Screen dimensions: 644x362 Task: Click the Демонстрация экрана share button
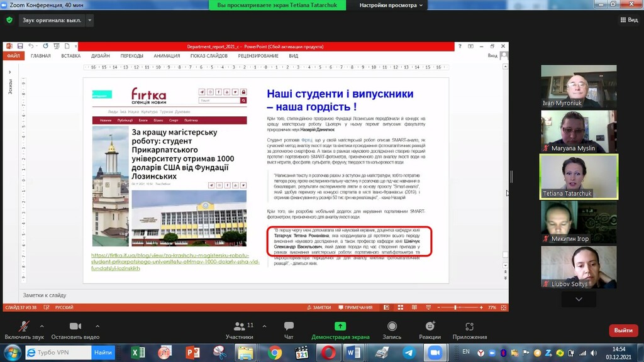point(340,331)
